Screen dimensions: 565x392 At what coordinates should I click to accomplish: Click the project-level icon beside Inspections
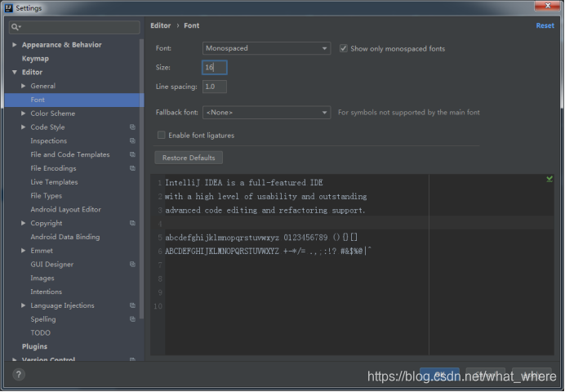click(132, 140)
